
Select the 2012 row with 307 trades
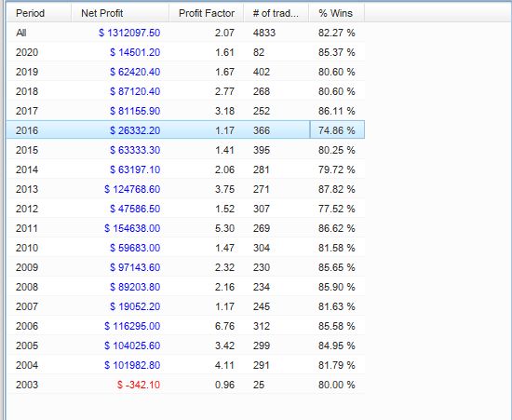click(x=185, y=209)
